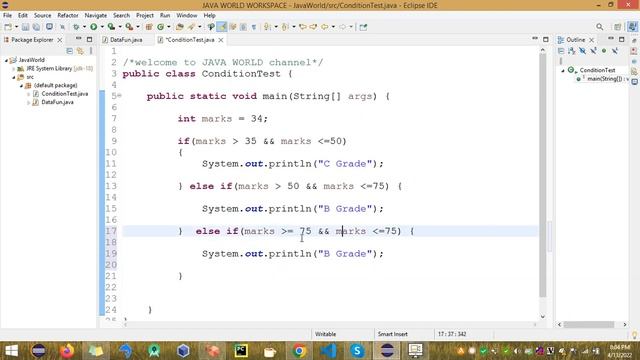Run the program with the green Run button
The height and width of the screenshot is (360, 640).
[93, 27]
